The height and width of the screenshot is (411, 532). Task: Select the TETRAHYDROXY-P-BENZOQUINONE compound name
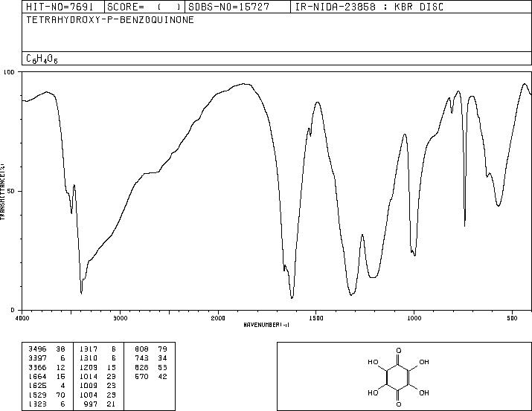pyautogui.click(x=110, y=19)
